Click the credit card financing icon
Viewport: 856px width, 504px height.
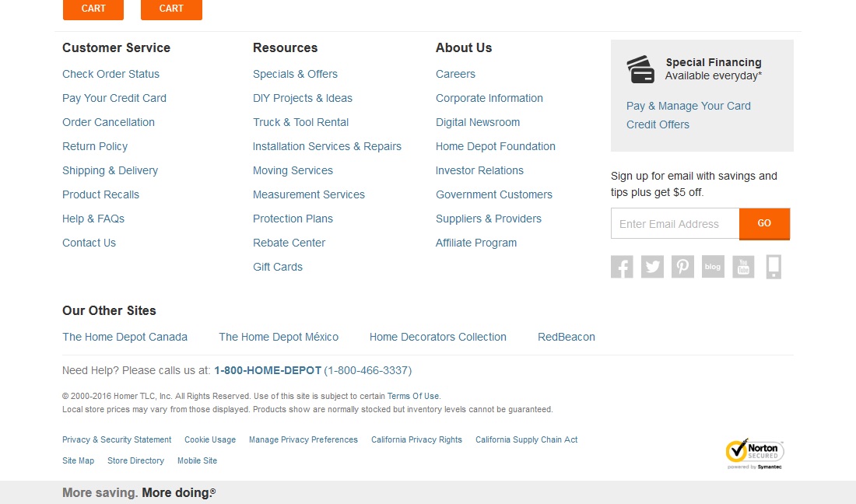point(641,69)
